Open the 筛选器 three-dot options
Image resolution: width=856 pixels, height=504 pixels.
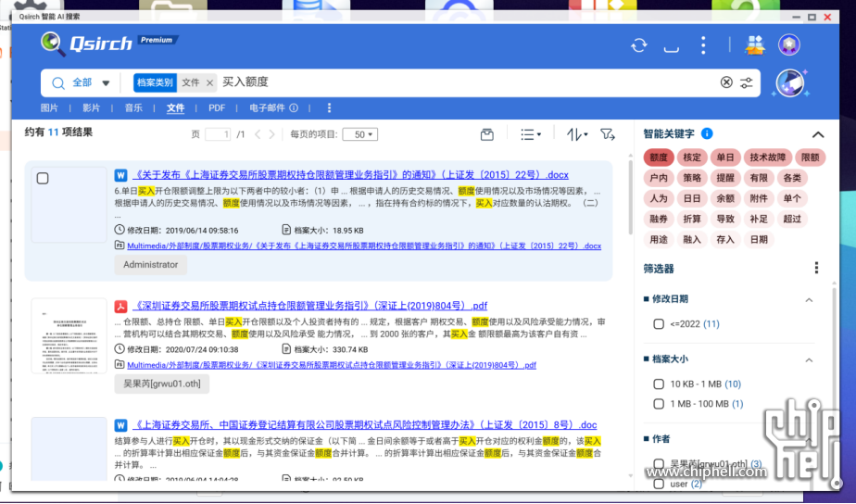(x=816, y=268)
